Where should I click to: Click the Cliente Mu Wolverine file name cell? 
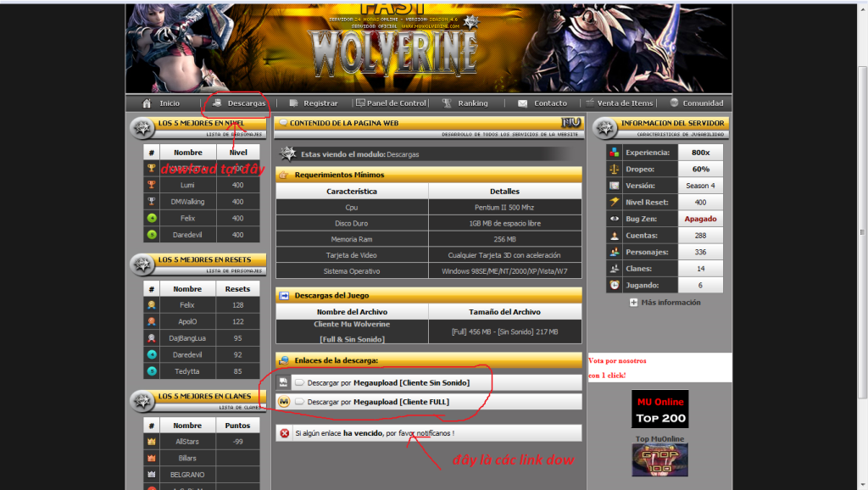point(352,331)
